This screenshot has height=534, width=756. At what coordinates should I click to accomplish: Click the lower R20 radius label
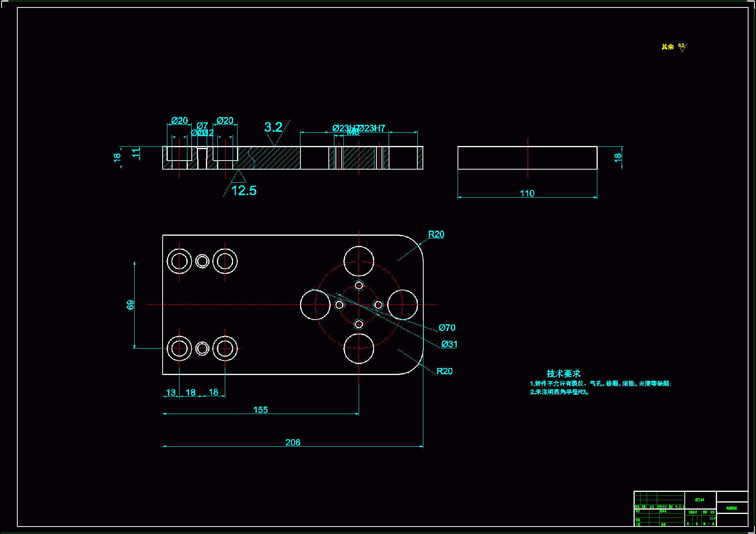click(x=444, y=371)
